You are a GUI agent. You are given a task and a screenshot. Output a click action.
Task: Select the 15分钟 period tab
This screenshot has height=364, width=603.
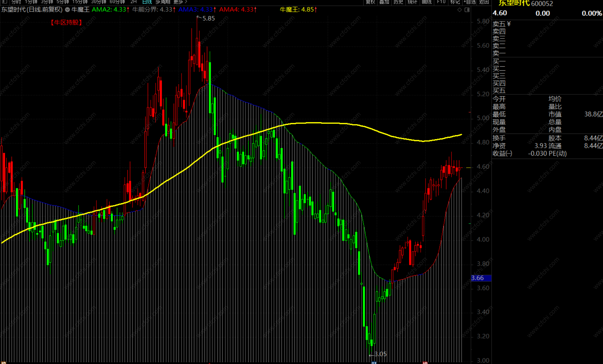80,2
